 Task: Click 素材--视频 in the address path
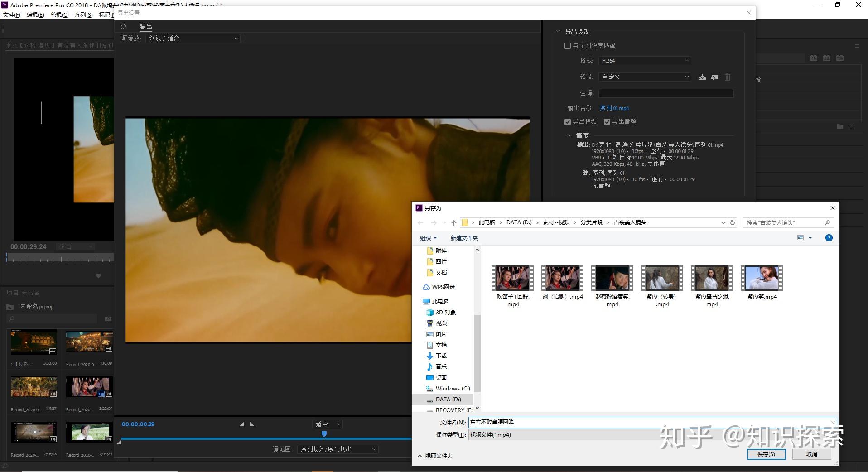pyautogui.click(x=556, y=222)
